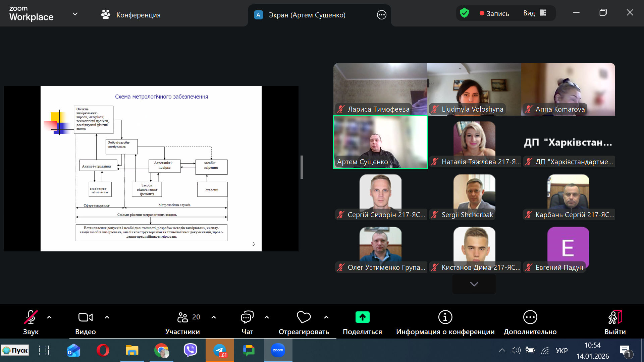This screenshot has height=362, width=644.
Task: Click the React heart icon
Action: (304, 317)
